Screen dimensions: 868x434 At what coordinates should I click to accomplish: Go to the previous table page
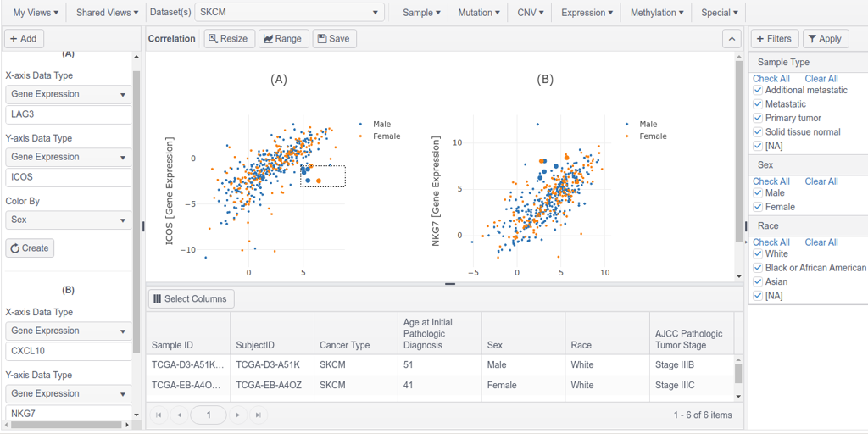click(180, 415)
